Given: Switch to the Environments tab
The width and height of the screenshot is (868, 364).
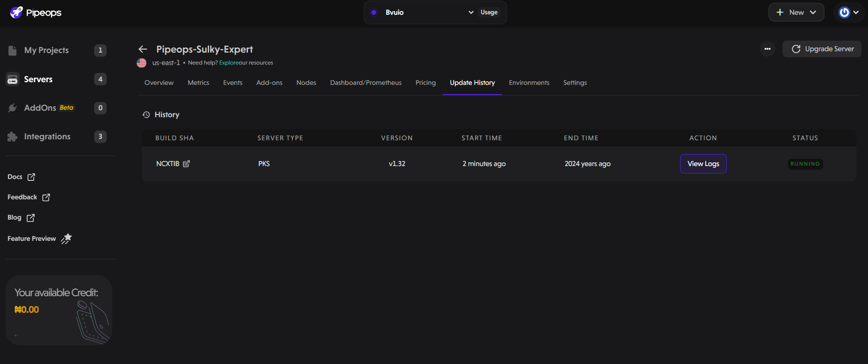Looking at the screenshot, I should pyautogui.click(x=529, y=83).
